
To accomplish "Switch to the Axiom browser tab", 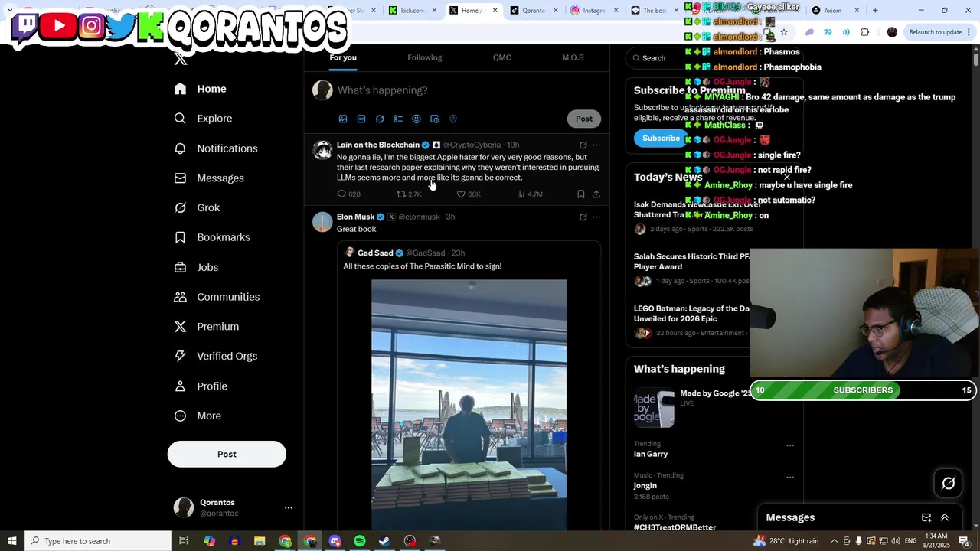I will click(835, 10).
